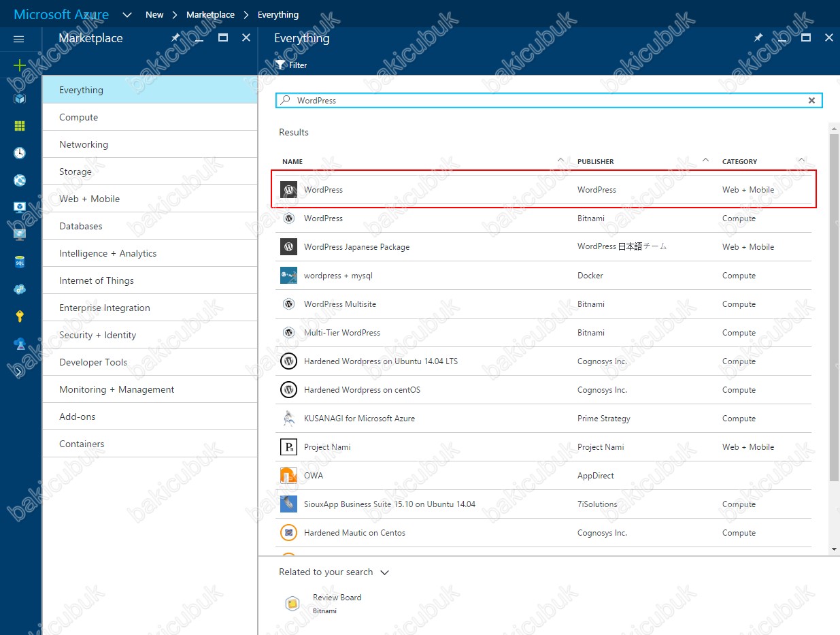Click the wordpress + mysql Docker icon

[x=289, y=276]
